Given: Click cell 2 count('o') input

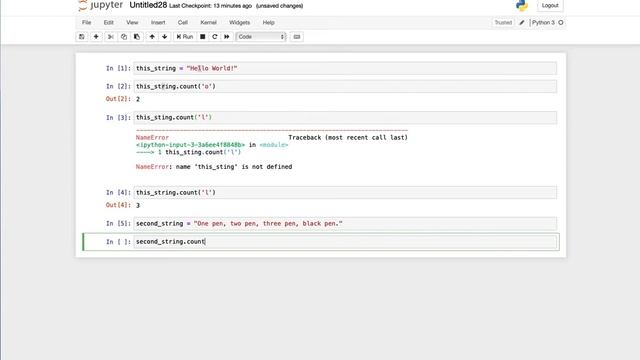Looking at the screenshot, I should coord(345,87).
